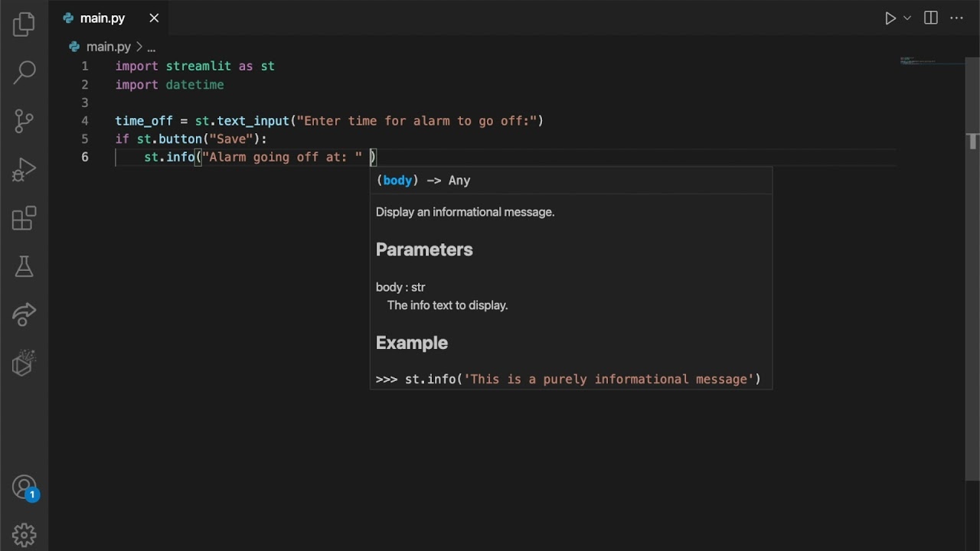This screenshot has width=980, height=551.
Task: Click line number 3 in gutter
Action: [85, 103]
